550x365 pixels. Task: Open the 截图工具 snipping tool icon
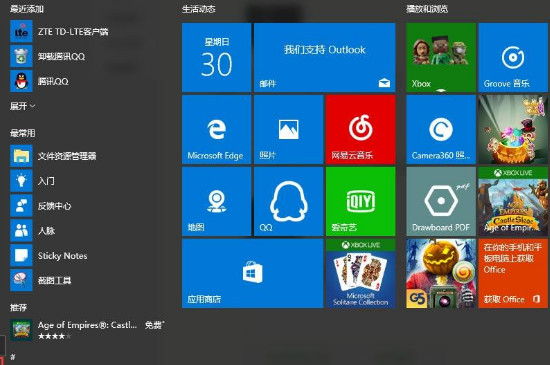pos(21,280)
